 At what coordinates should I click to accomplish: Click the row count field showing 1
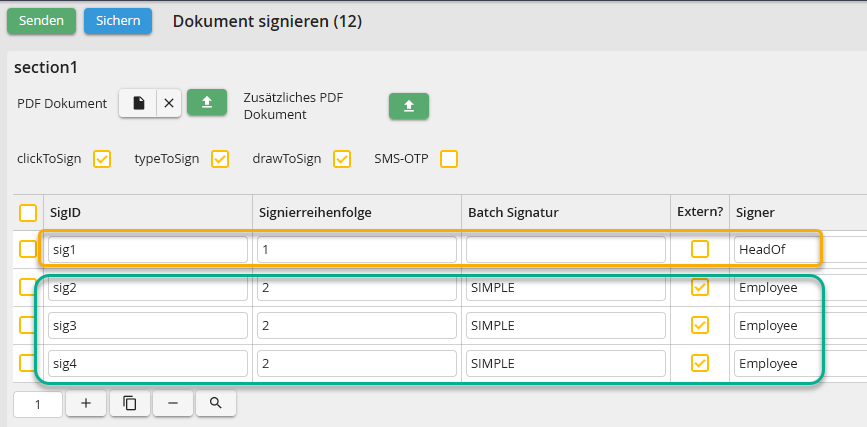point(38,404)
